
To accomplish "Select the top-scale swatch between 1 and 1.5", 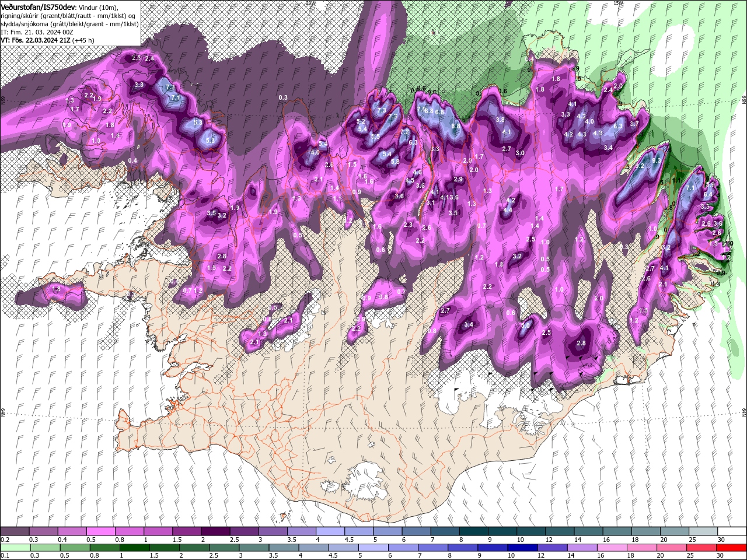I will click(158, 531).
